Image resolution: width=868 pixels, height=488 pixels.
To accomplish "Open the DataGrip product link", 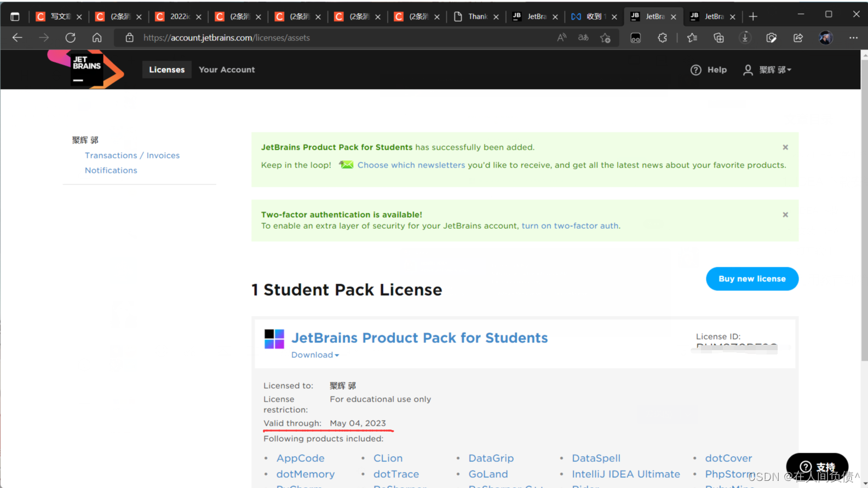I will click(x=491, y=458).
